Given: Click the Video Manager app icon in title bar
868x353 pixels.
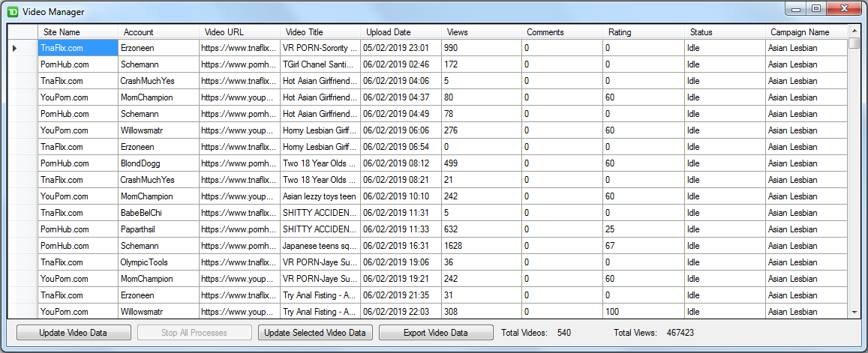Looking at the screenshot, I should point(13,12).
